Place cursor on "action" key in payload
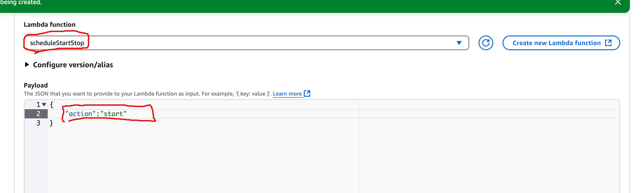This screenshot has width=644, height=193. point(80,114)
